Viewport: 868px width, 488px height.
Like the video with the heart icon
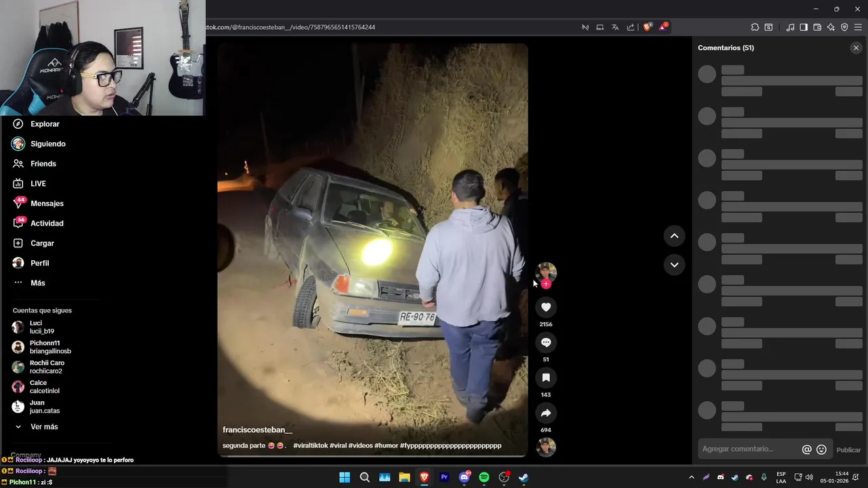[x=546, y=307]
